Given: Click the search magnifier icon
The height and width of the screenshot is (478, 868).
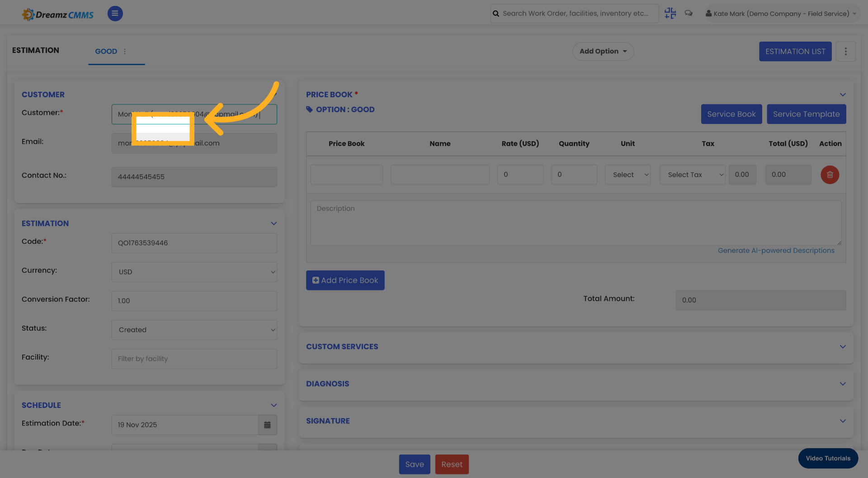Looking at the screenshot, I should tap(495, 13).
